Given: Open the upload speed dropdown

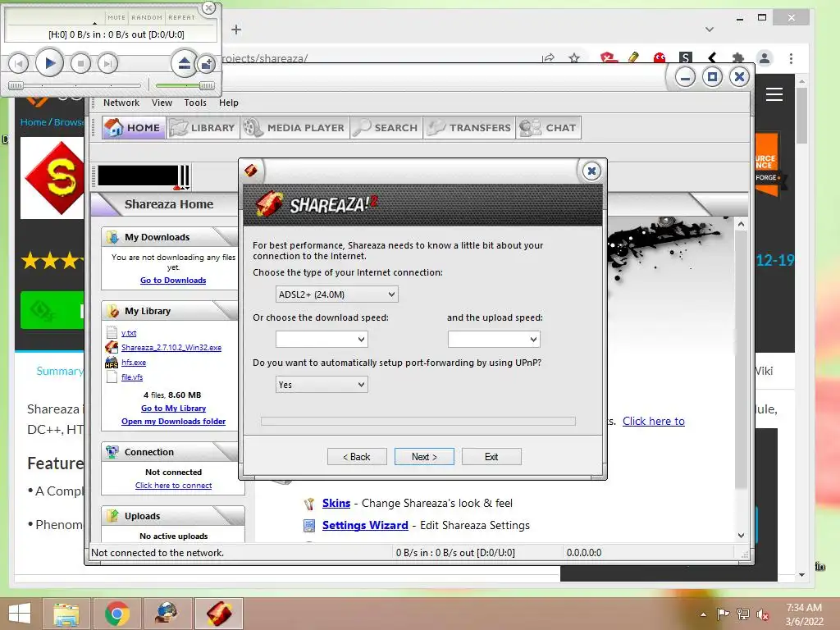Looking at the screenshot, I should pos(494,339).
